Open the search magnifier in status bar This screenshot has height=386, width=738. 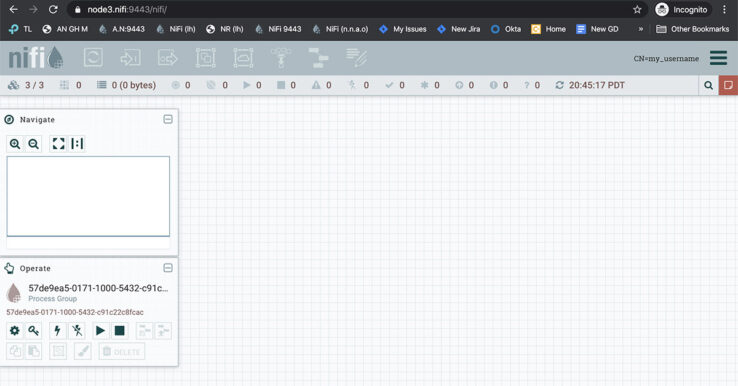pyautogui.click(x=708, y=85)
